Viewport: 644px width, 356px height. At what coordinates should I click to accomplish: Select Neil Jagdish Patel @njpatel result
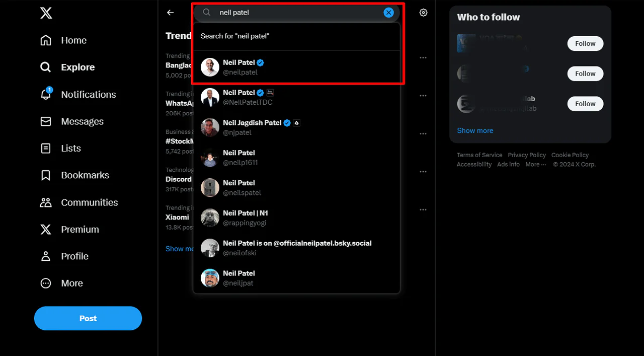click(297, 127)
